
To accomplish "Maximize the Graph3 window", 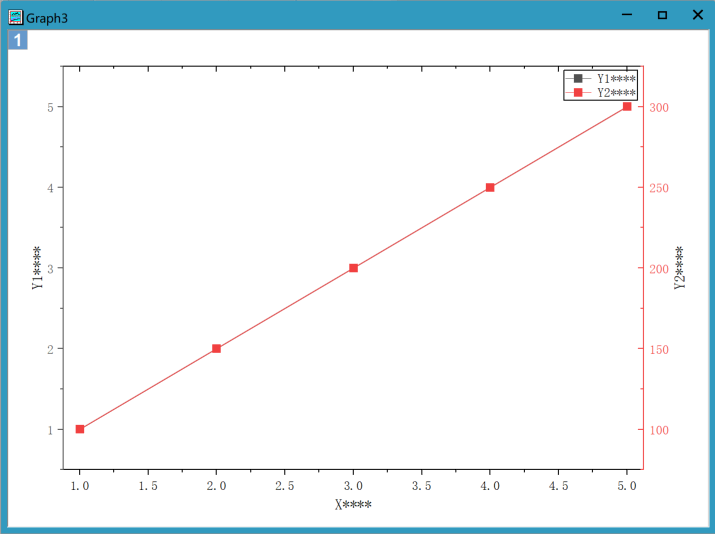I will point(662,15).
